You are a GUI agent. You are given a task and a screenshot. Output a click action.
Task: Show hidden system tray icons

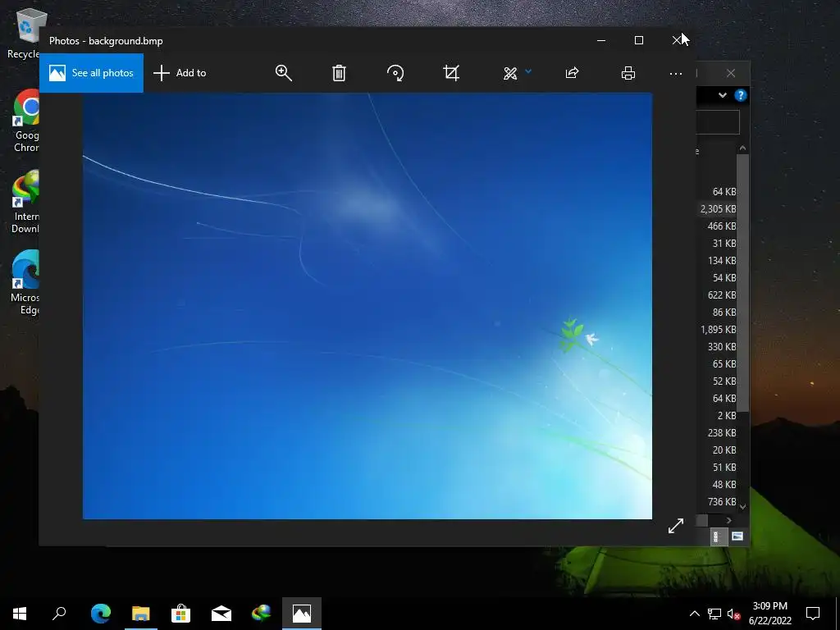pos(694,614)
